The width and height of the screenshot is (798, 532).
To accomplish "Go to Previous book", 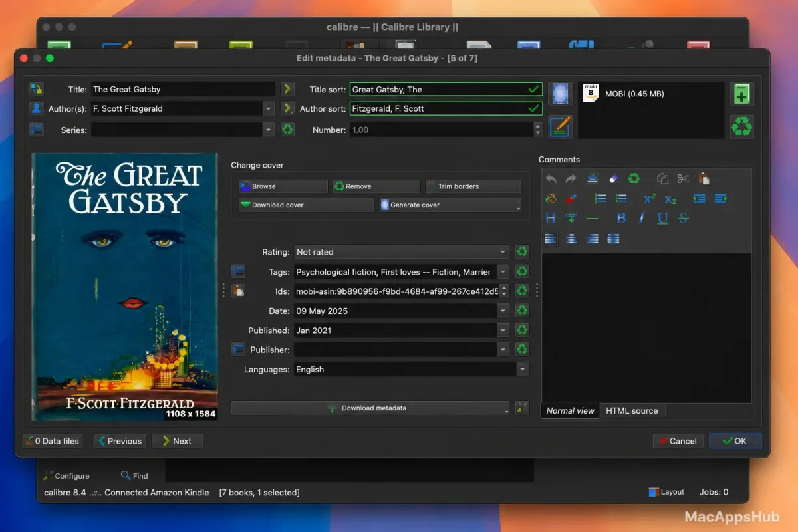I will click(119, 440).
